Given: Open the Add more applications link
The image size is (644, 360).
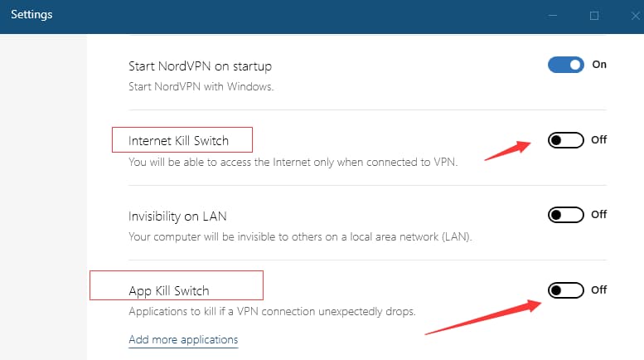Looking at the screenshot, I should 183,339.
